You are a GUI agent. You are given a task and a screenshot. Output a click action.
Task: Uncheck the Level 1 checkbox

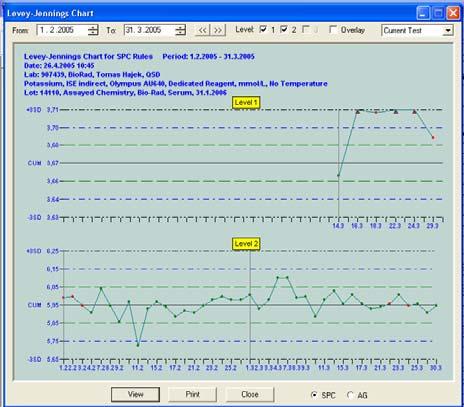tap(263, 29)
